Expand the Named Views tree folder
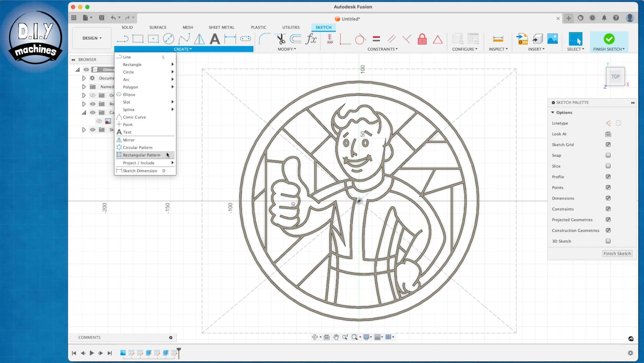This screenshot has height=363, width=644. tap(84, 87)
